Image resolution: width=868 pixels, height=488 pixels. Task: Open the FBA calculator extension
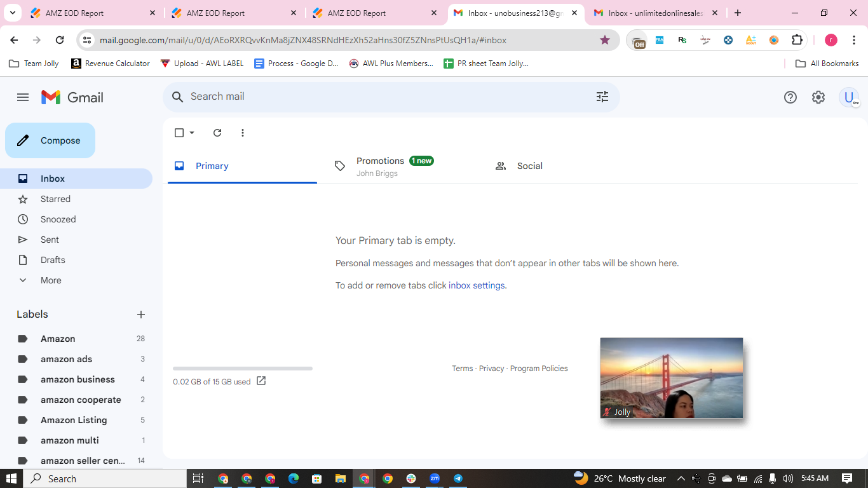[660, 40]
